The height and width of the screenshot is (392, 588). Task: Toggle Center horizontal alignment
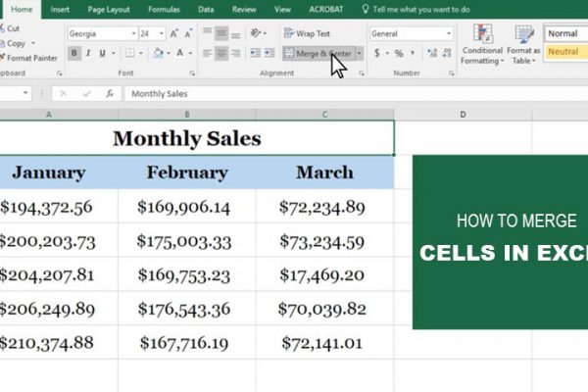point(221,53)
